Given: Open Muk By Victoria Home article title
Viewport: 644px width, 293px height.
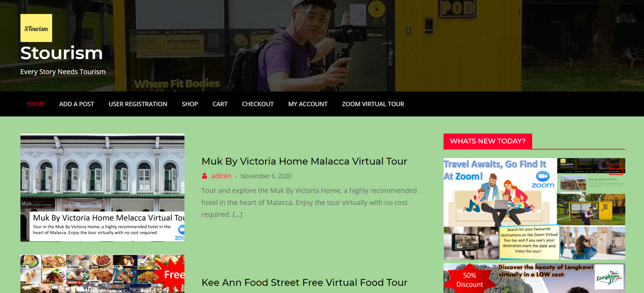Looking at the screenshot, I should pyautogui.click(x=304, y=161).
